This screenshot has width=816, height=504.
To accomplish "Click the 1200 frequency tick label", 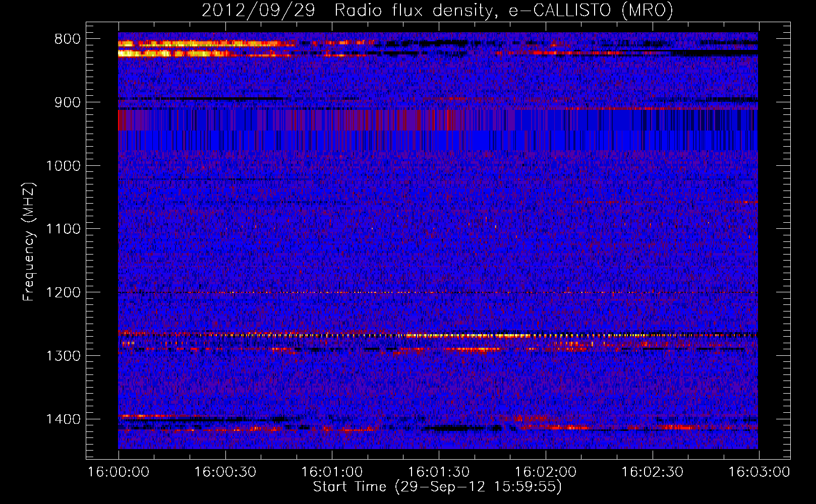I will tap(64, 292).
